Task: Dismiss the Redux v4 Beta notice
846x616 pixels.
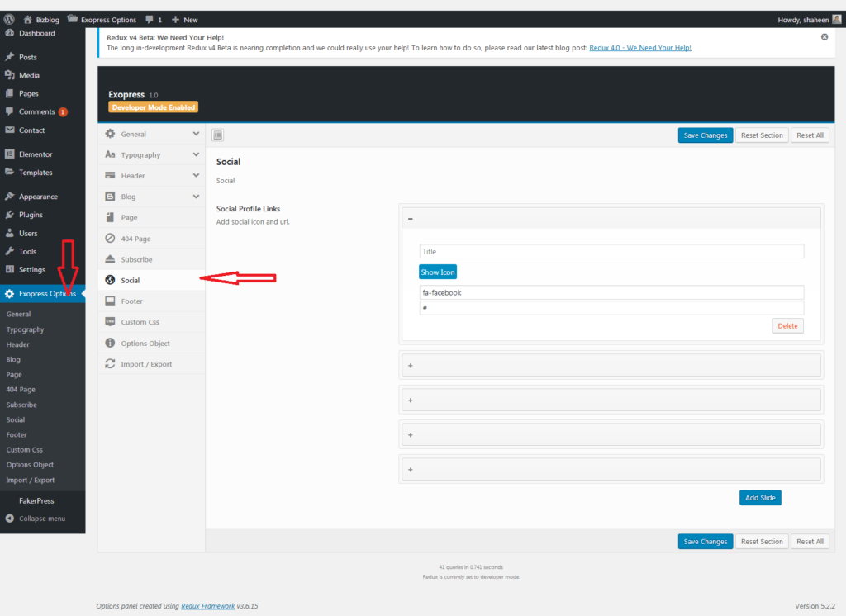Action: 825,36
